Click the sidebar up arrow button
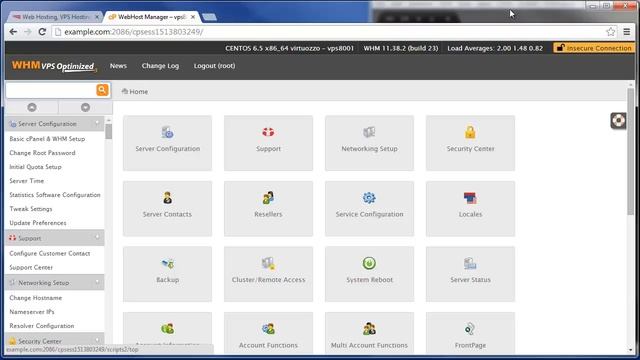The image size is (640, 360). point(32,107)
